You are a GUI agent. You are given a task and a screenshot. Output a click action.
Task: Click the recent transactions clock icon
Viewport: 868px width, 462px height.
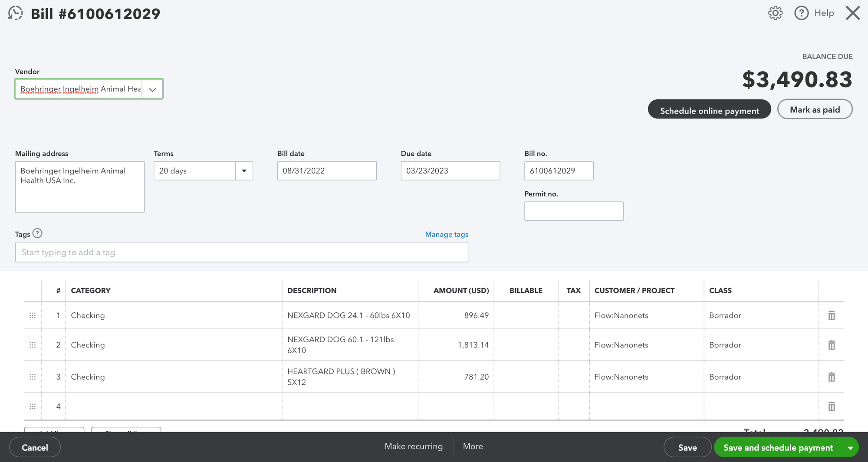pyautogui.click(x=16, y=13)
